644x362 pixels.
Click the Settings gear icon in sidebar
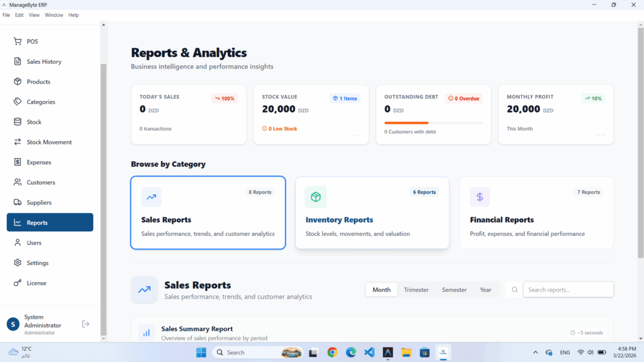coord(17,263)
